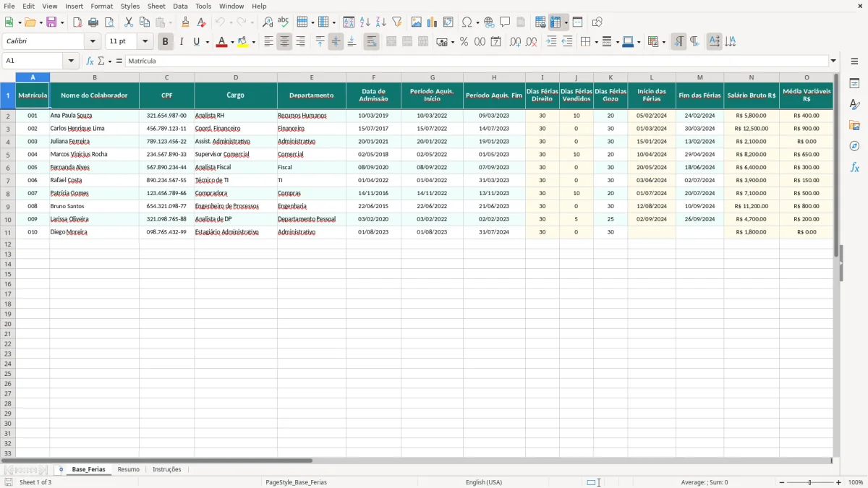The height and width of the screenshot is (488, 868).
Task: Apply AutoFilter with the funnel icon
Action: pyautogui.click(x=397, y=22)
